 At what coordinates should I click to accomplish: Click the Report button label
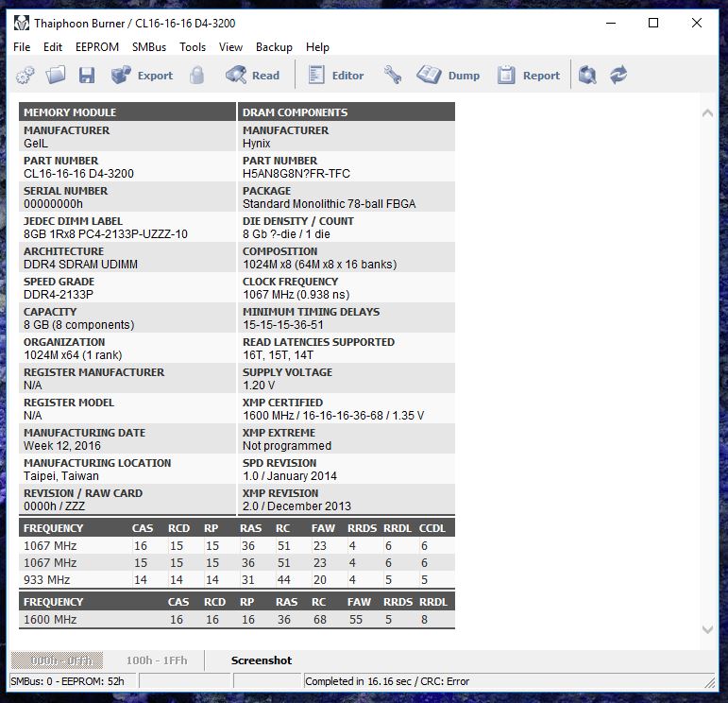[x=541, y=76]
